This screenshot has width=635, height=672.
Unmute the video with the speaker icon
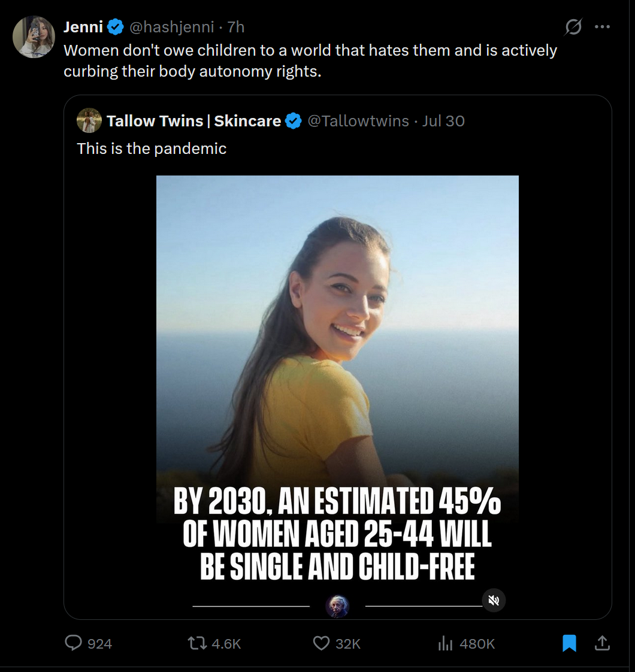(494, 600)
